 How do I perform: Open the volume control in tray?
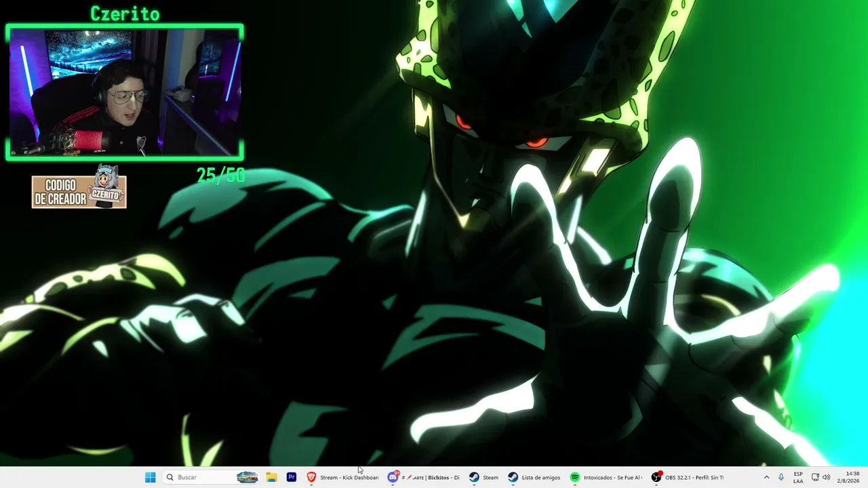(826, 477)
